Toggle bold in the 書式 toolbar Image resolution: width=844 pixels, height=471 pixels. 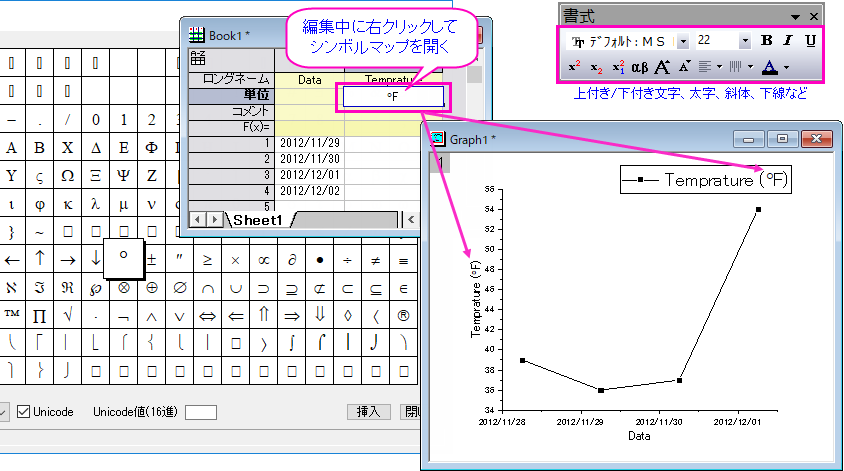pos(766,40)
